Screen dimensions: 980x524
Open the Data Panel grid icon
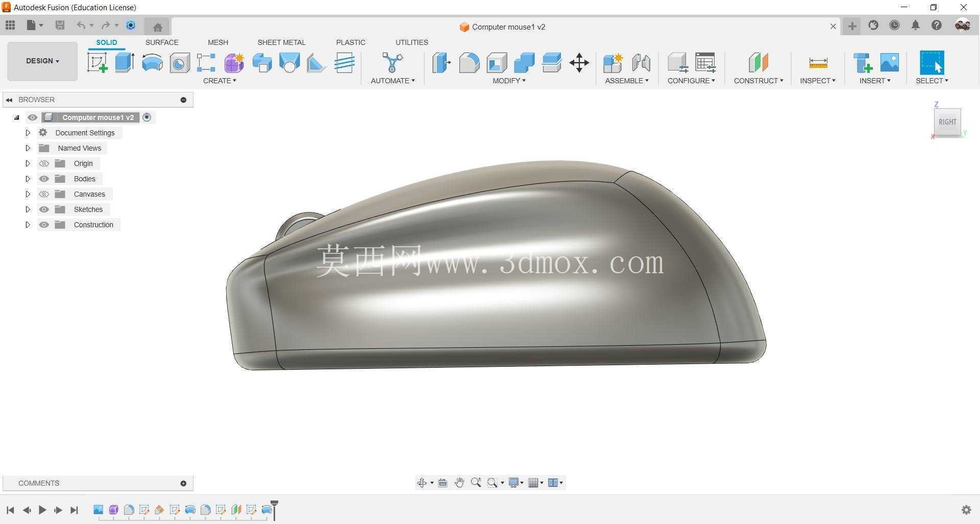pos(10,25)
